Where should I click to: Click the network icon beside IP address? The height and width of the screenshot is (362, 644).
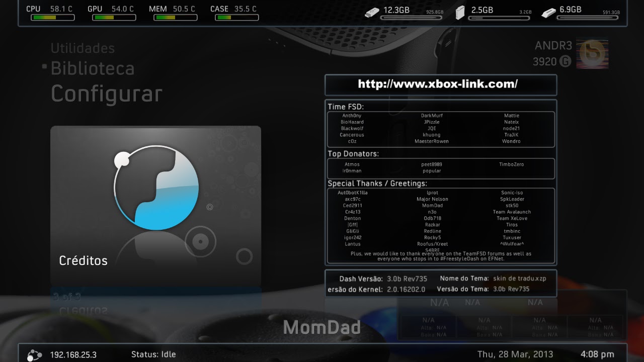coord(34,355)
